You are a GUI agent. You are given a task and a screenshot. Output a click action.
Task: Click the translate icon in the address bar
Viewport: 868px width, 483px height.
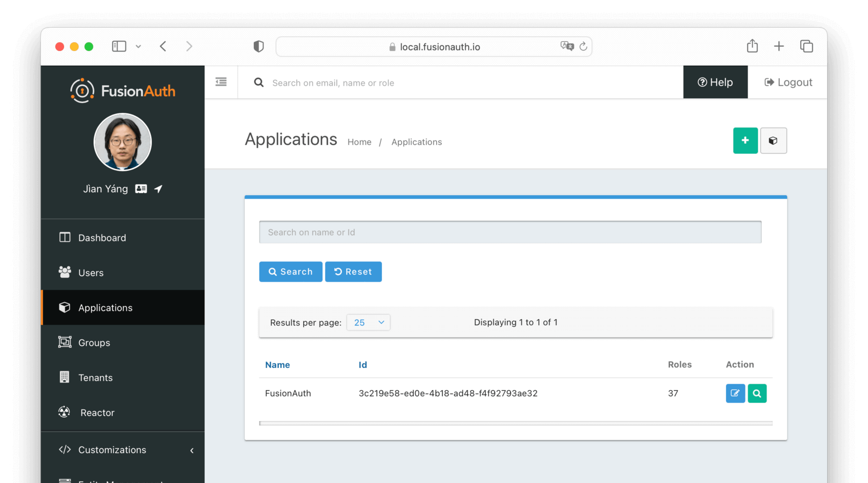pyautogui.click(x=567, y=46)
